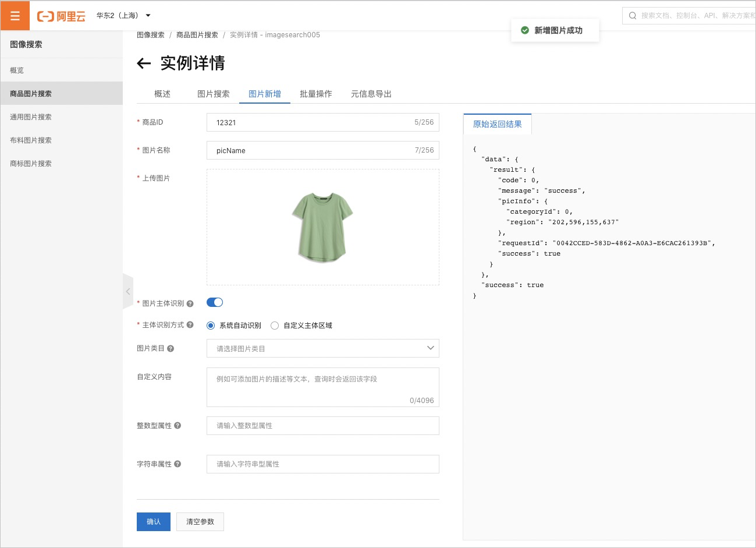
Task: Click the 确认 button
Action: pyautogui.click(x=154, y=522)
